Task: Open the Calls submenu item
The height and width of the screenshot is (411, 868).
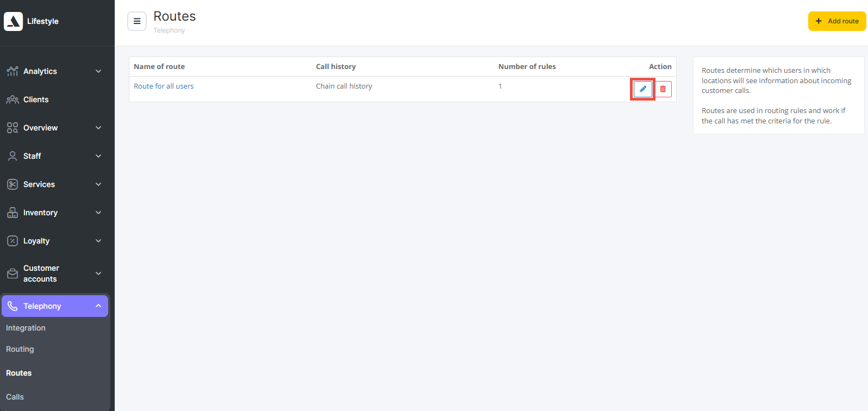Action: click(15, 397)
